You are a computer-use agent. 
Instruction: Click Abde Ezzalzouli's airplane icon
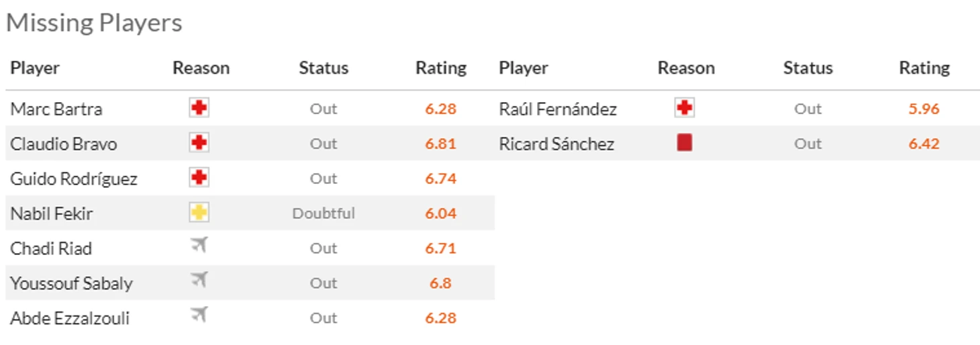[199, 316]
